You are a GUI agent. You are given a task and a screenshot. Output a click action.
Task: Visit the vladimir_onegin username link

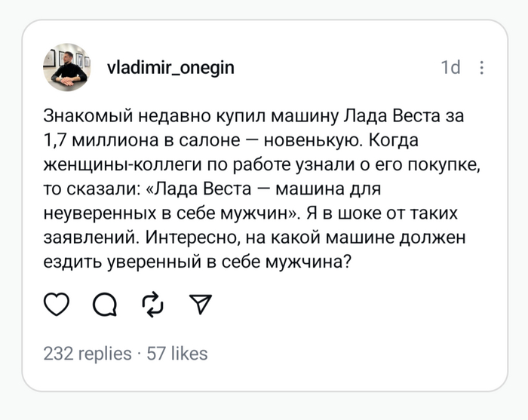(x=171, y=68)
